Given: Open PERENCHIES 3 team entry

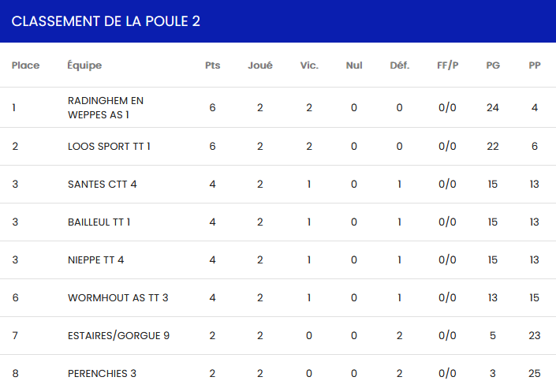Looking at the screenshot, I should pyautogui.click(x=103, y=373).
